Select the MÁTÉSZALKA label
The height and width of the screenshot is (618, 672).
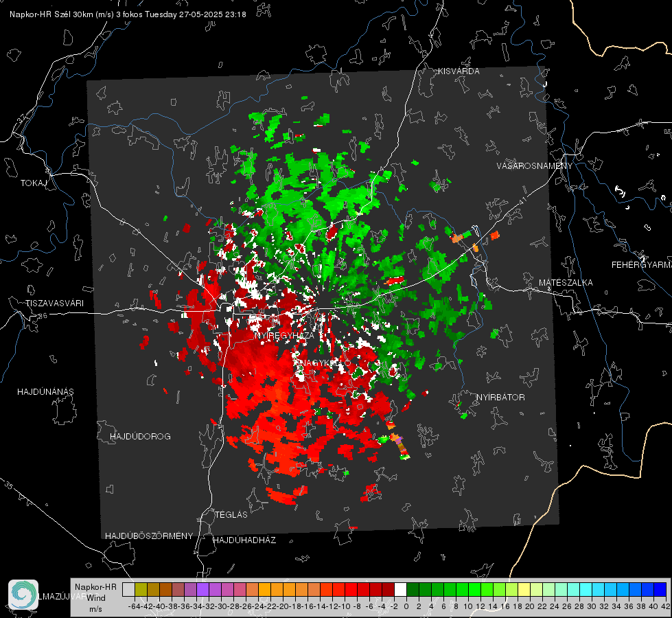(566, 283)
